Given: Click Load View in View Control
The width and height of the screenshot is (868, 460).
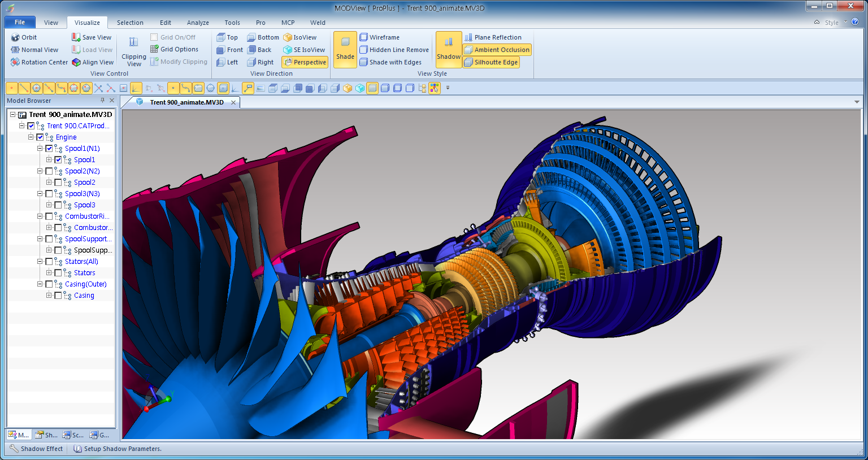Looking at the screenshot, I should coord(92,50).
